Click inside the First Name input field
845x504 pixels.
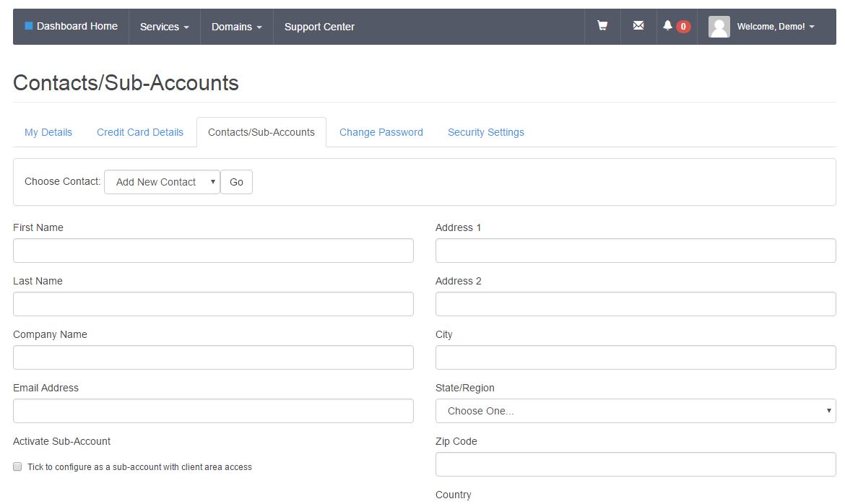(x=212, y=250)
